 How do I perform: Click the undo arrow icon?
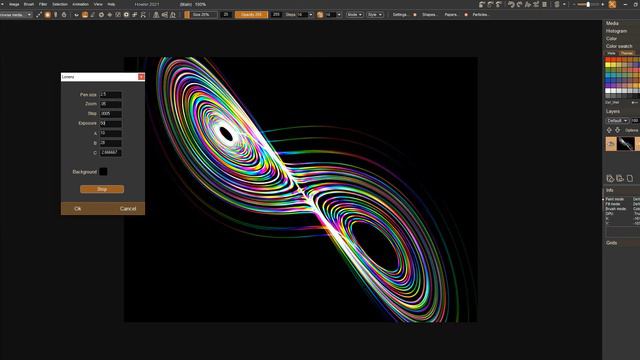511,4
